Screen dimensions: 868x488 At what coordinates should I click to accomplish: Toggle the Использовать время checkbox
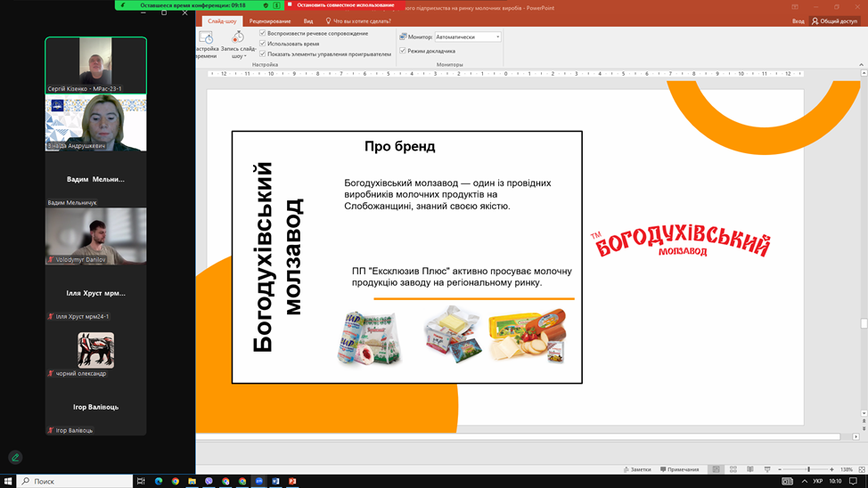coord(262,43)
